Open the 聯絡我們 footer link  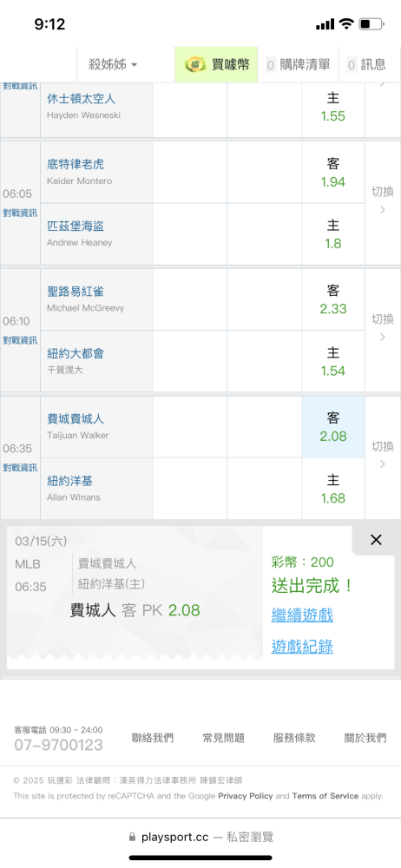click(x=152, y=738)
